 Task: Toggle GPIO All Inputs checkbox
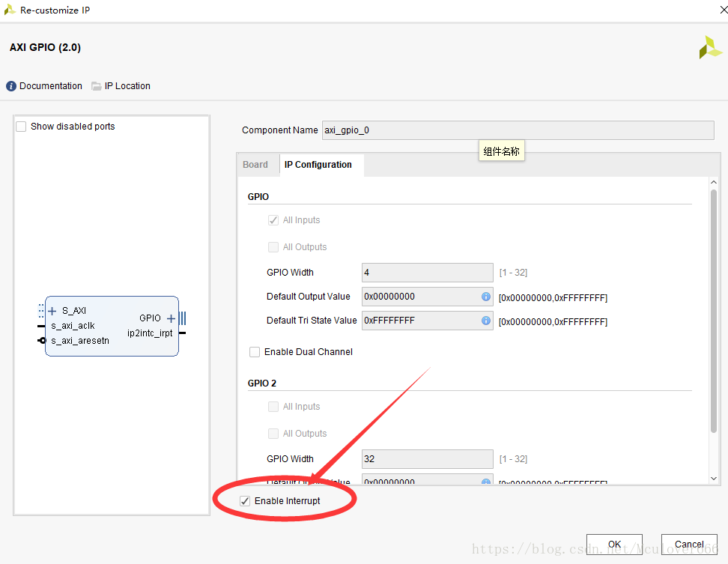click(273, 220)
